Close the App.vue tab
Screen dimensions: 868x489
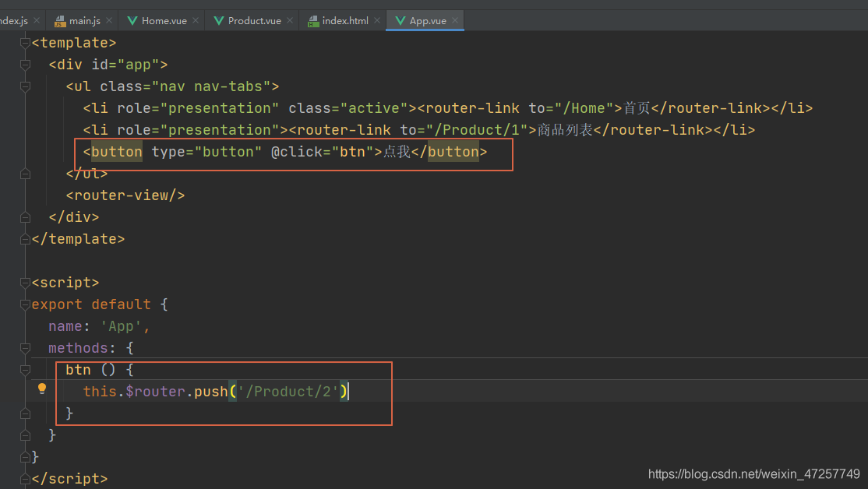[x=455, y=20]
